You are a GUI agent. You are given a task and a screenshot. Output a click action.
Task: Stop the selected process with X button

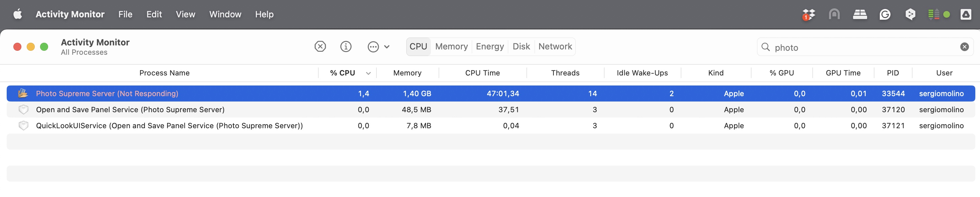coord(320,47)
